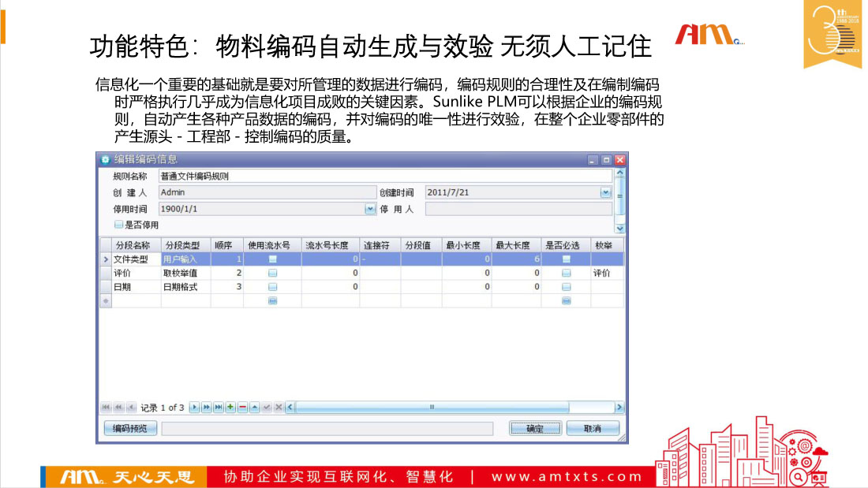Go to the first record

click(x=106, y=408)
